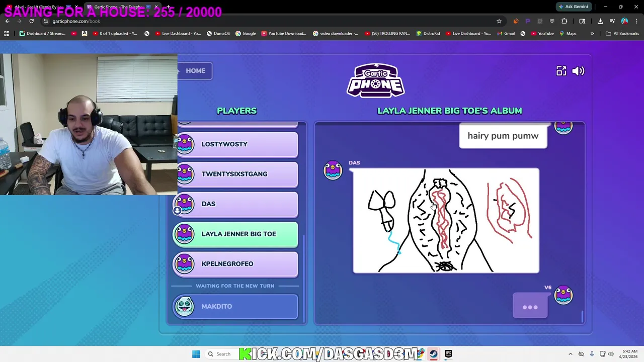Open All Bookmarks folder
The height and width of the screenshot is (362, 644).
(622, 34)
